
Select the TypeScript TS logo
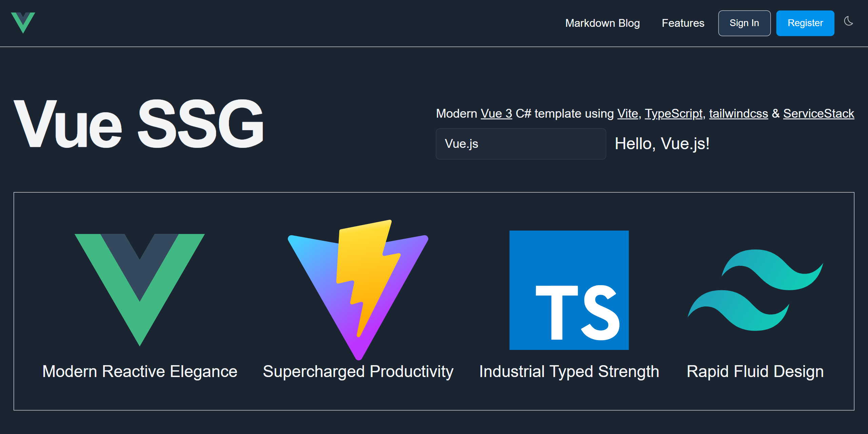click(569, 290)
